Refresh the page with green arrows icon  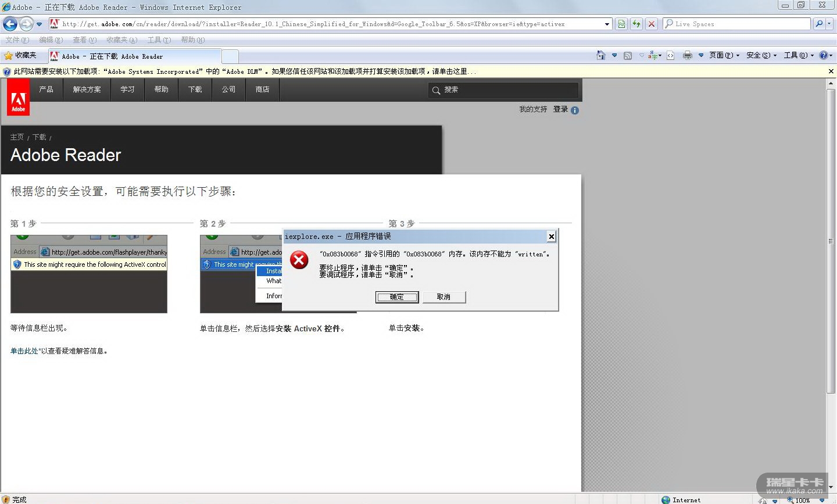636,24
